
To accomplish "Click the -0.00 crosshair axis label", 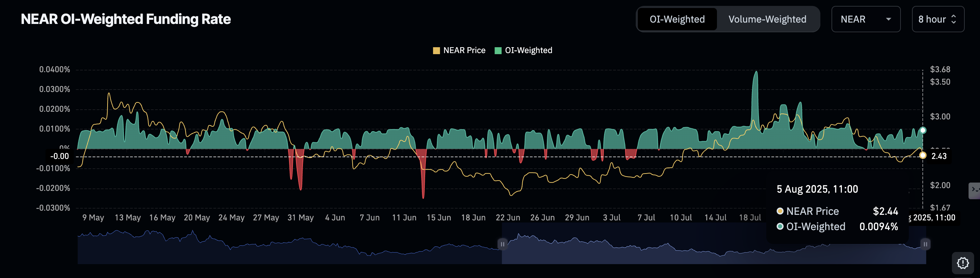I will (60, 156).
